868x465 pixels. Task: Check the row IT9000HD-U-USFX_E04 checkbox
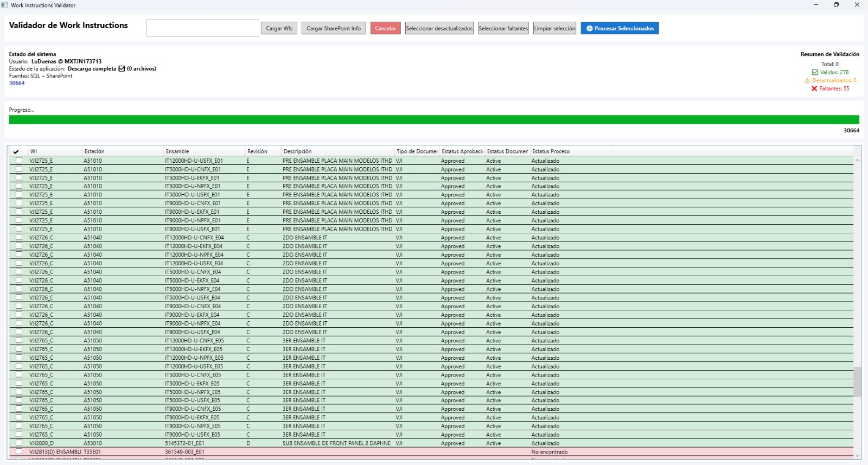pos(19,332)
